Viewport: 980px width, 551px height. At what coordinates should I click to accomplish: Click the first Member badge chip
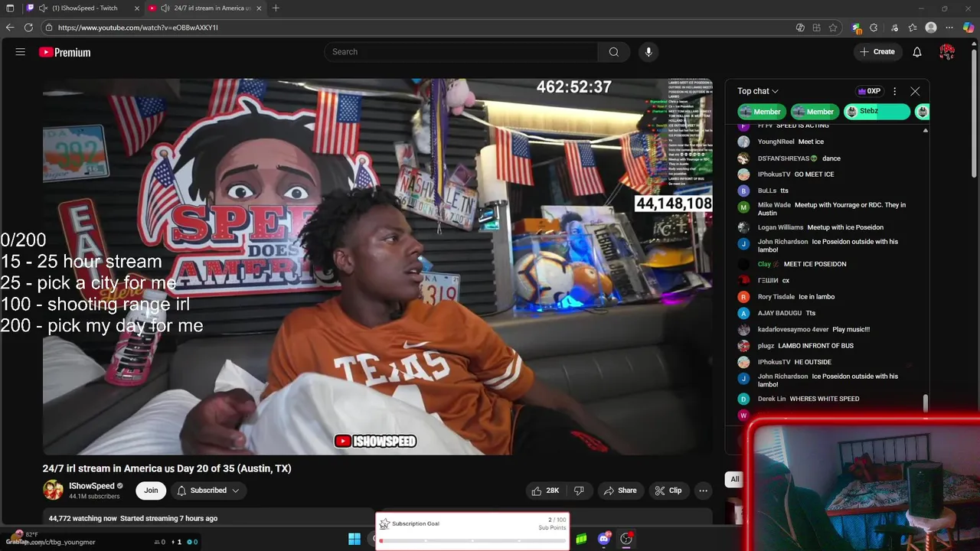pos(761,112)
